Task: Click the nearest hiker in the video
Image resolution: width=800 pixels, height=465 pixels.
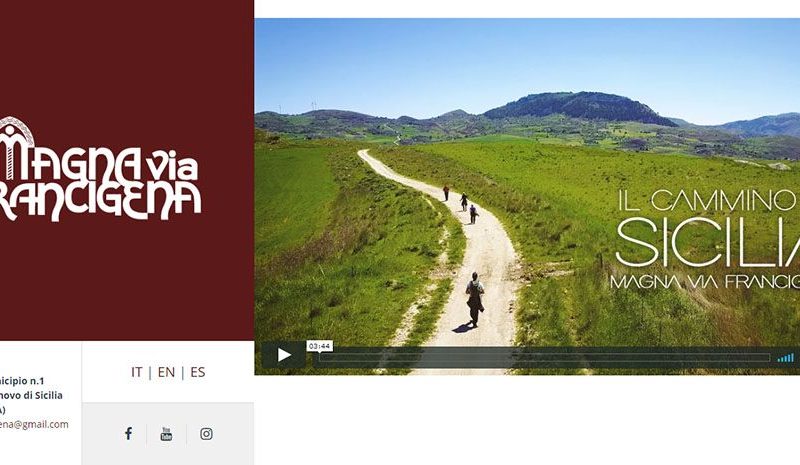Action: tap(474, 300)
